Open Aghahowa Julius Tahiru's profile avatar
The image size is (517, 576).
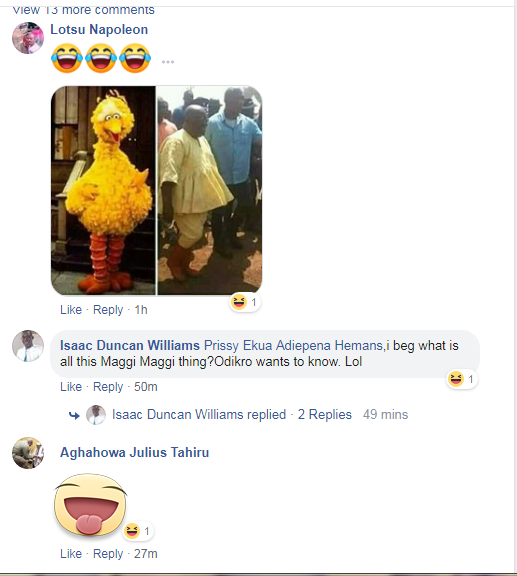point(28,453)
